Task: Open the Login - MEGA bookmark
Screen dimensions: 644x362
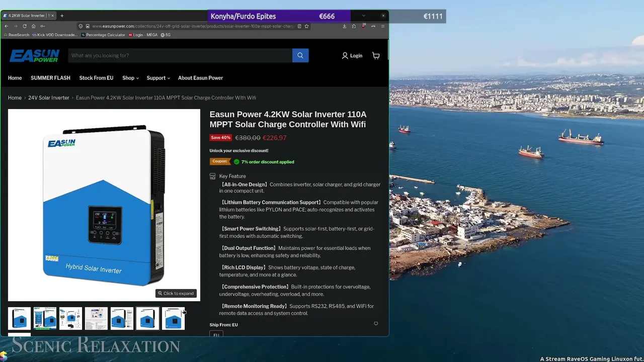Action: coord(143,35)
